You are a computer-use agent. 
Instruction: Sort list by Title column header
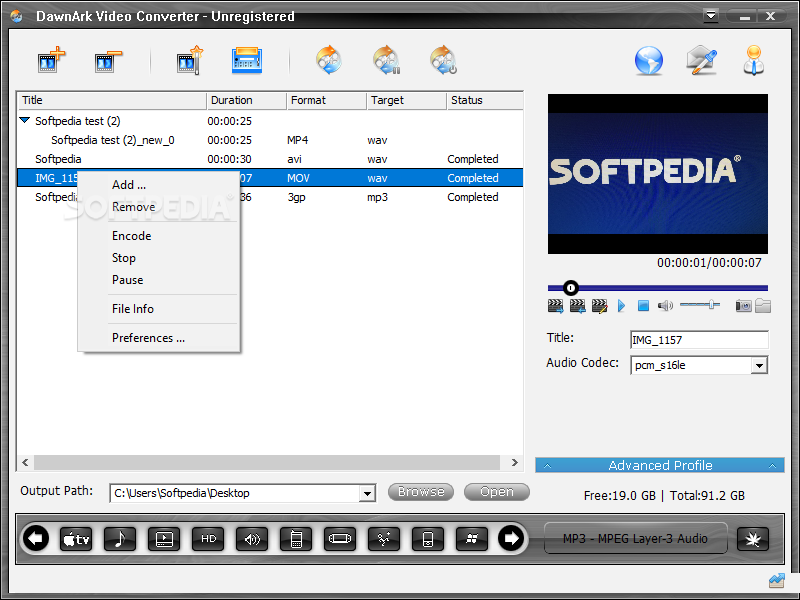coord(112,100)
